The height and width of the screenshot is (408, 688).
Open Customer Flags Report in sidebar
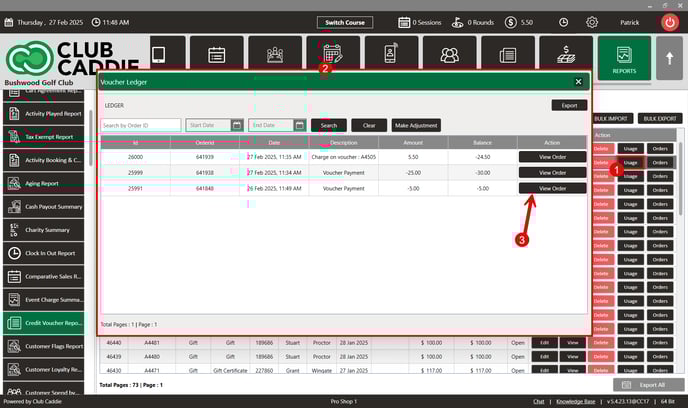point(43,346)
